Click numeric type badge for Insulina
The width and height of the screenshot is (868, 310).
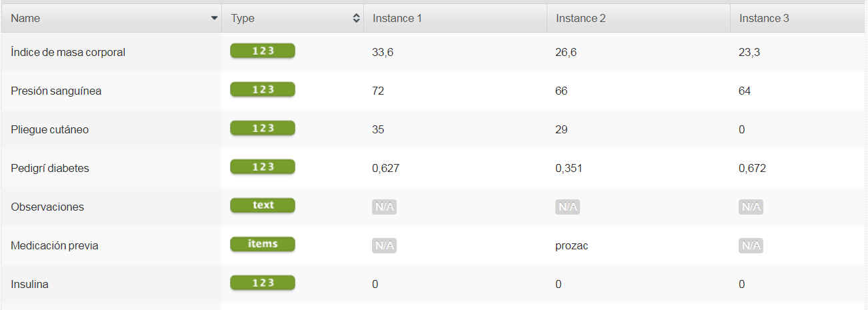pos(263,283)
